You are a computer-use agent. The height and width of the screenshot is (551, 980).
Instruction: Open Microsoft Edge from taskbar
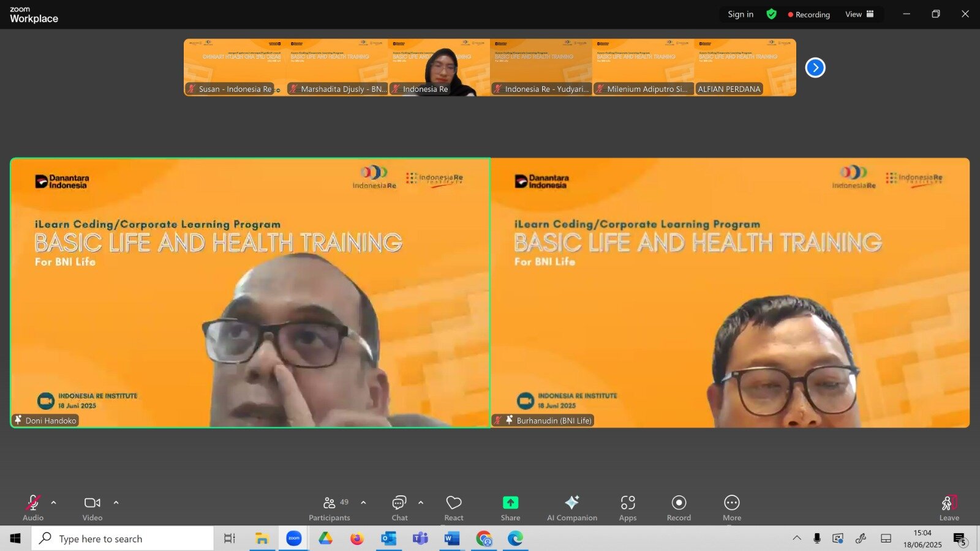tap(515, 538)
